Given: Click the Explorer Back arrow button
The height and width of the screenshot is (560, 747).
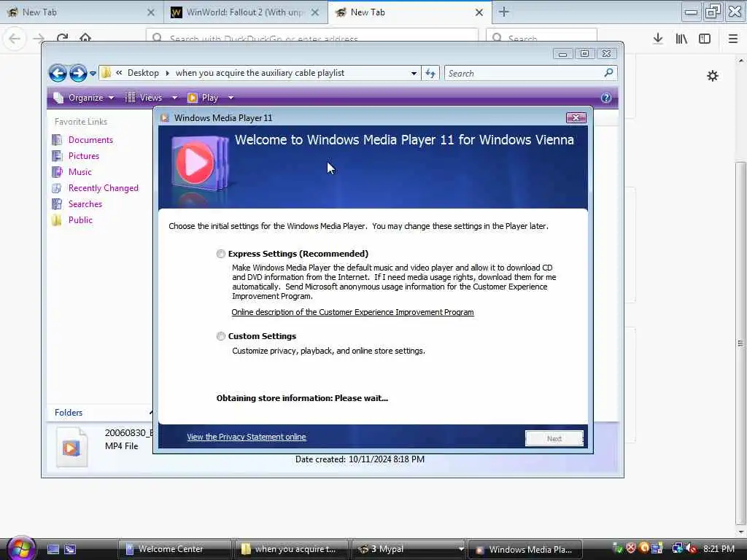Looking at the screenshot, I should [58, 74].
